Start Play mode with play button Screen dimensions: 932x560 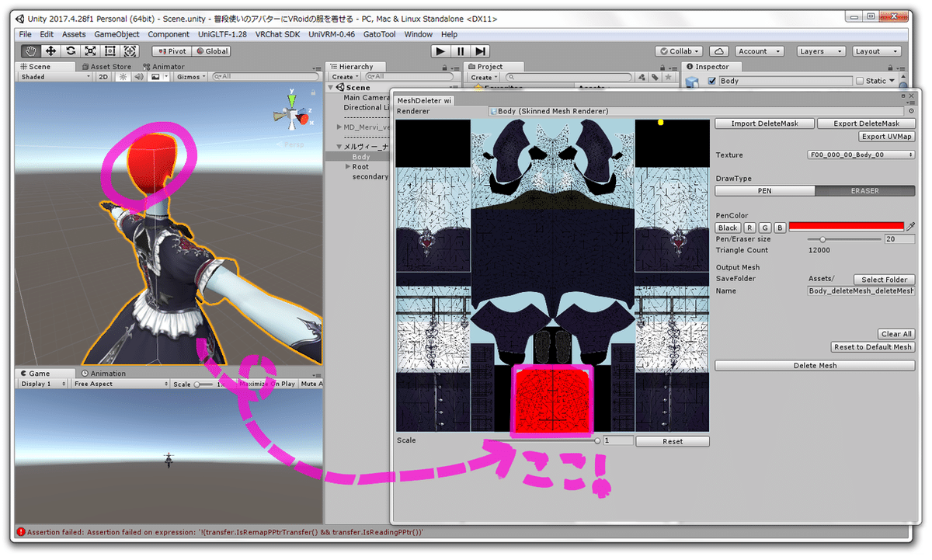(440, 51)
